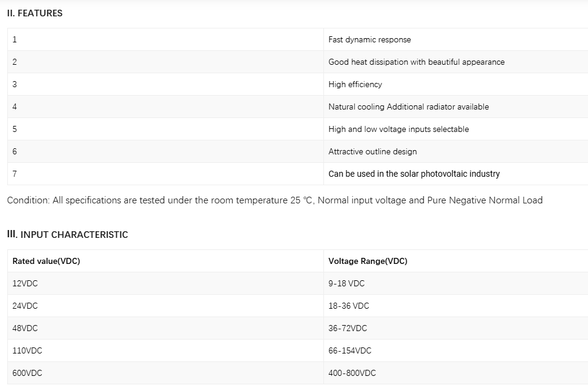Click the '18-36 VDC' range cell
Image resolution: width=588 pixels, height=388 pixels.
point(455,306)
